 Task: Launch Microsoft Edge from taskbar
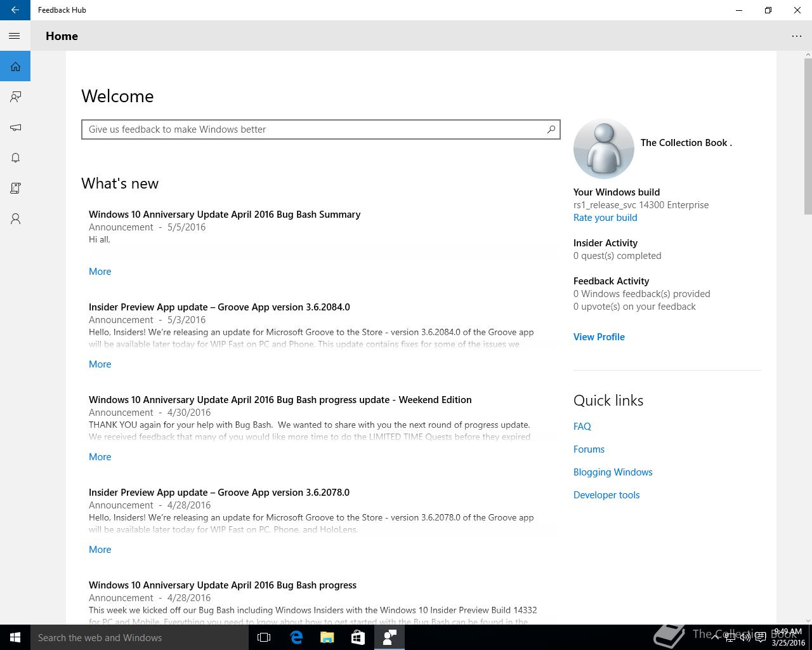tap(296, 637)
